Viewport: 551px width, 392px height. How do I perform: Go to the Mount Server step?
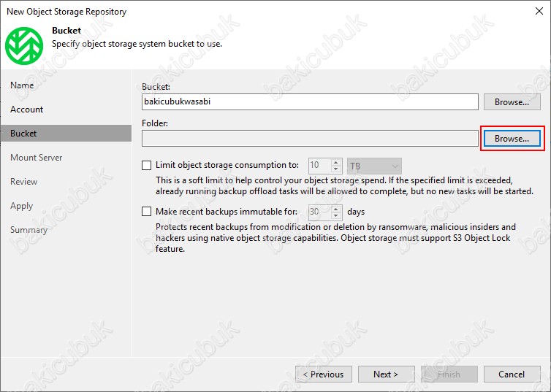pos(37,158)
